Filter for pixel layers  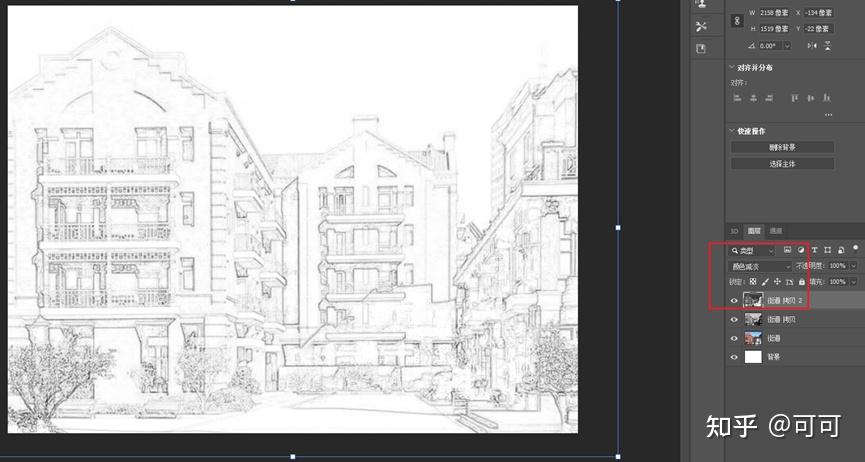point(787,251)
